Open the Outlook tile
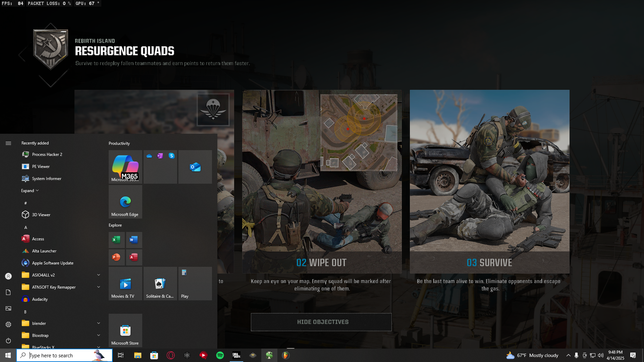644x362 pixels. click(x=195, y=167)
